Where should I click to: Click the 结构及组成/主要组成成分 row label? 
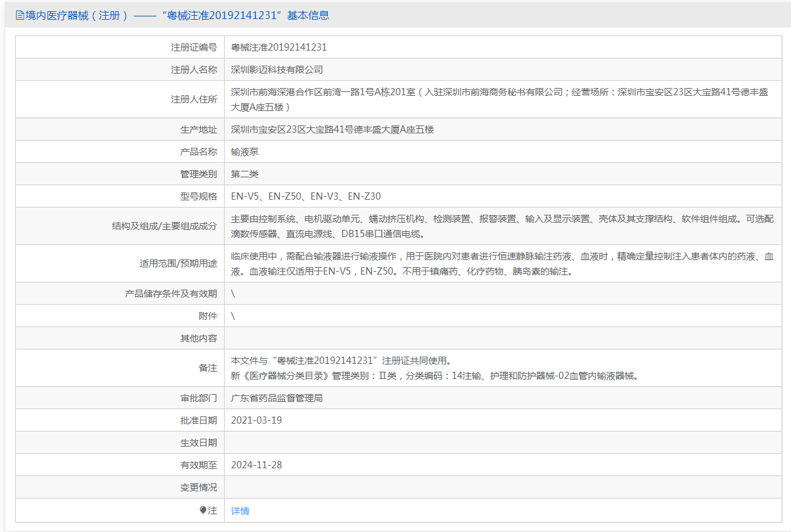click(x=164, y=226)
